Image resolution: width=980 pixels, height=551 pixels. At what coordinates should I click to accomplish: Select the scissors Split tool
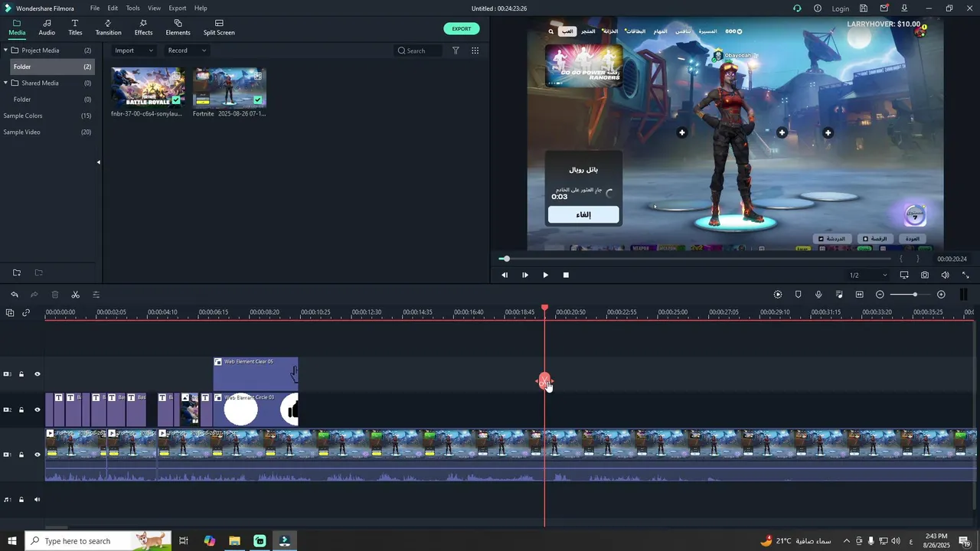(75, 295)
